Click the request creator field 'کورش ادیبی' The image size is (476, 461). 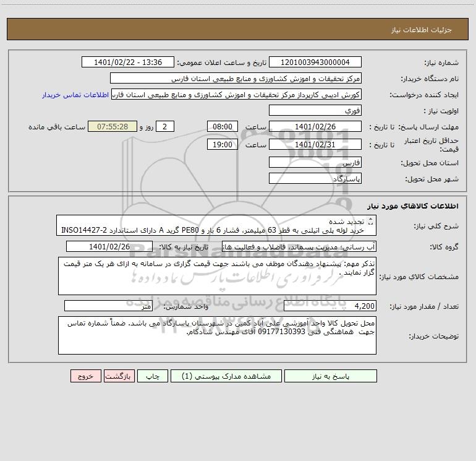(237, 94)
